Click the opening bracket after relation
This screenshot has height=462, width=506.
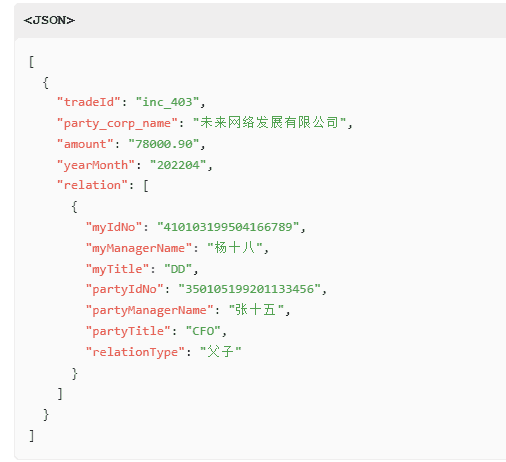[146, 186]
